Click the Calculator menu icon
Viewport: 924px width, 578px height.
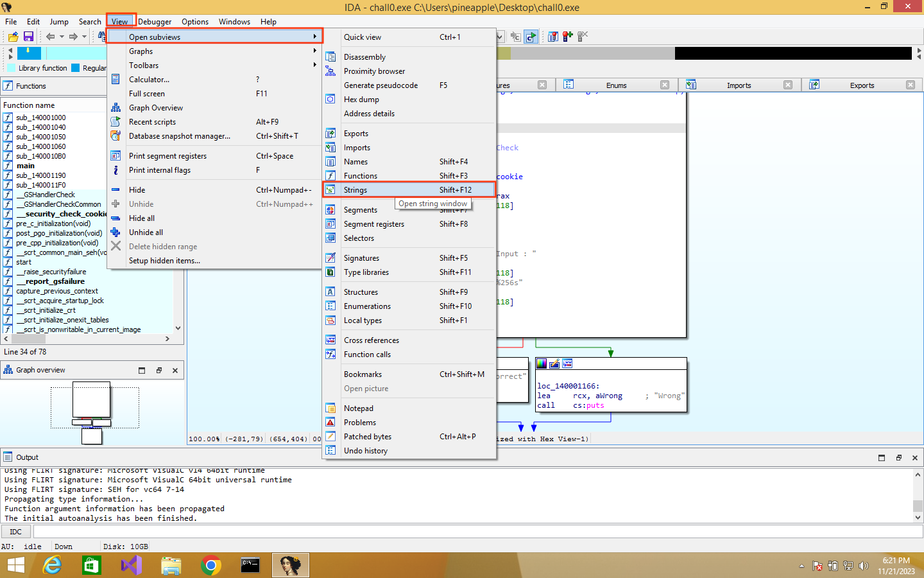116,79
